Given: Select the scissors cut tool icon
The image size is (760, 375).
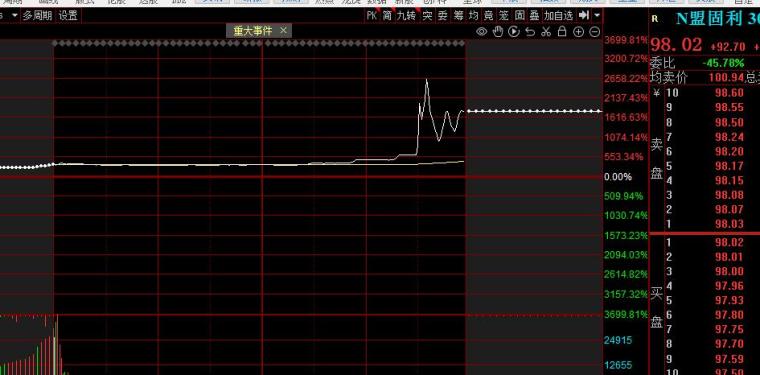Looking at the screenshot, I should [546, 32].
